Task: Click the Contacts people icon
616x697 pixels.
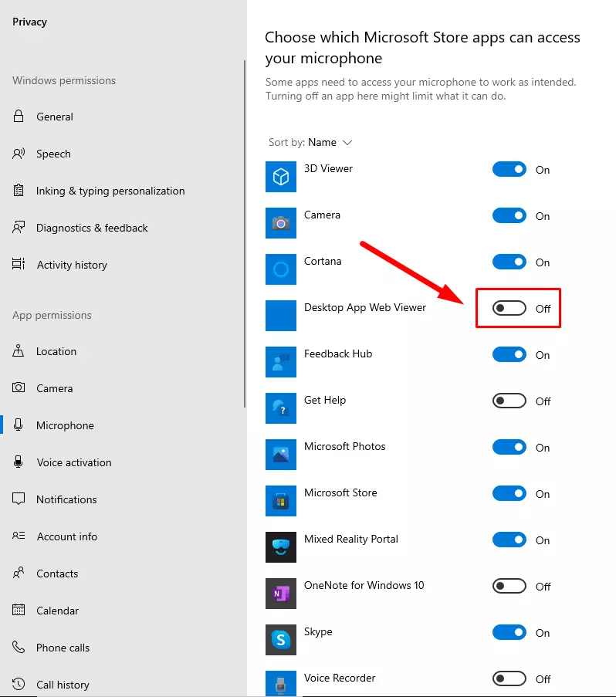Action: [19, 573]
